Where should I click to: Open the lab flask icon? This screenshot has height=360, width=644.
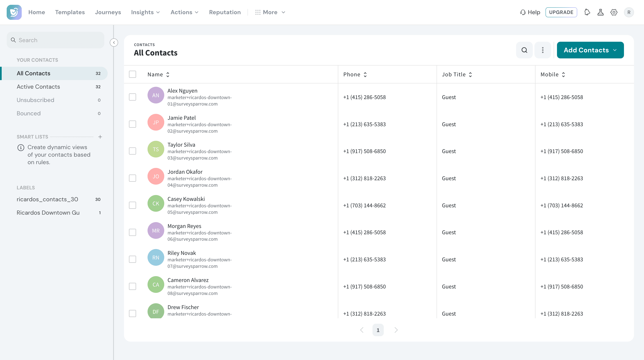[601, 12]
